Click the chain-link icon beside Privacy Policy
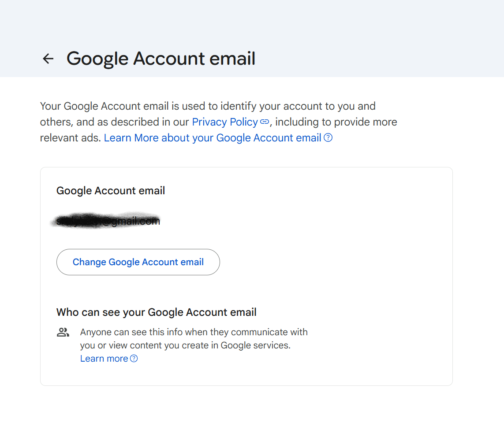The width and height of the screenshot is (504, 422). [264, 122]
